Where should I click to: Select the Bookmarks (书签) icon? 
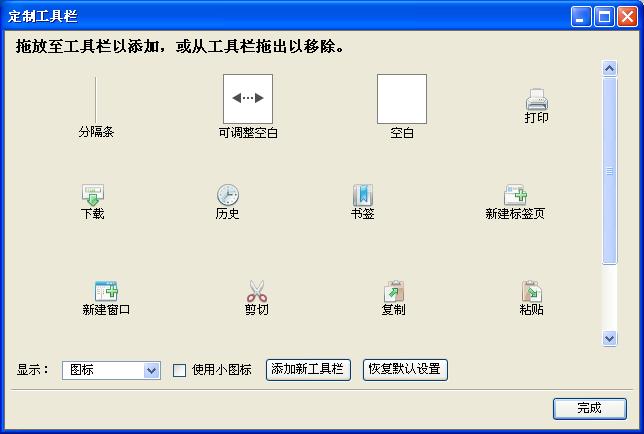[x=363, y=195]
